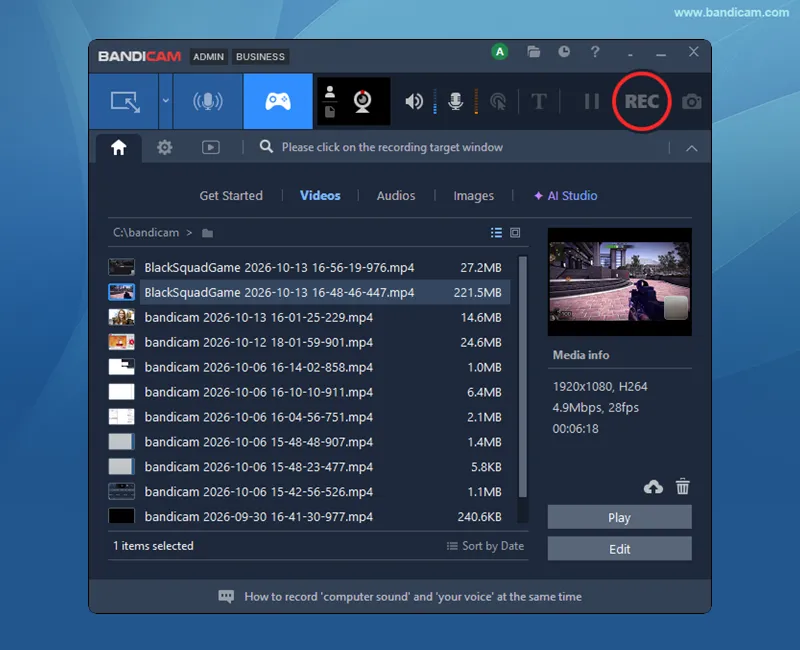
Task: Start recording with the REC button
Action: coord(642,101)
